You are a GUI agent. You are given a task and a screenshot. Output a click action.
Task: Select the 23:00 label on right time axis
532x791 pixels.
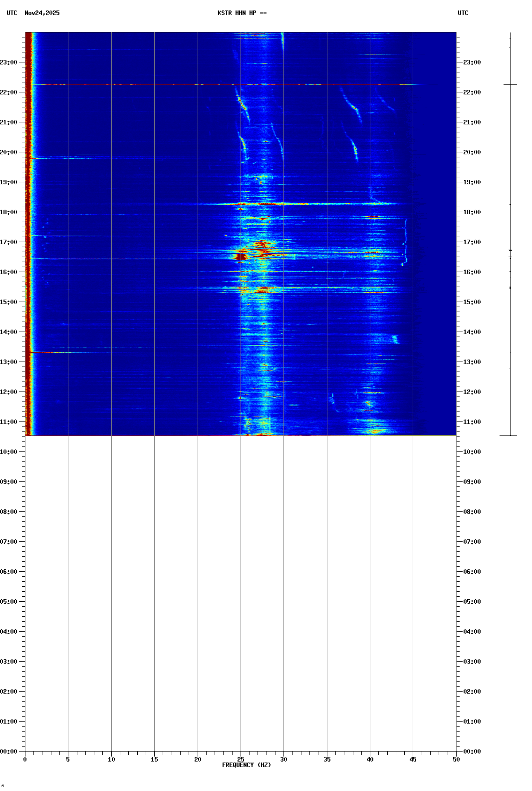[x=472, y=62]
